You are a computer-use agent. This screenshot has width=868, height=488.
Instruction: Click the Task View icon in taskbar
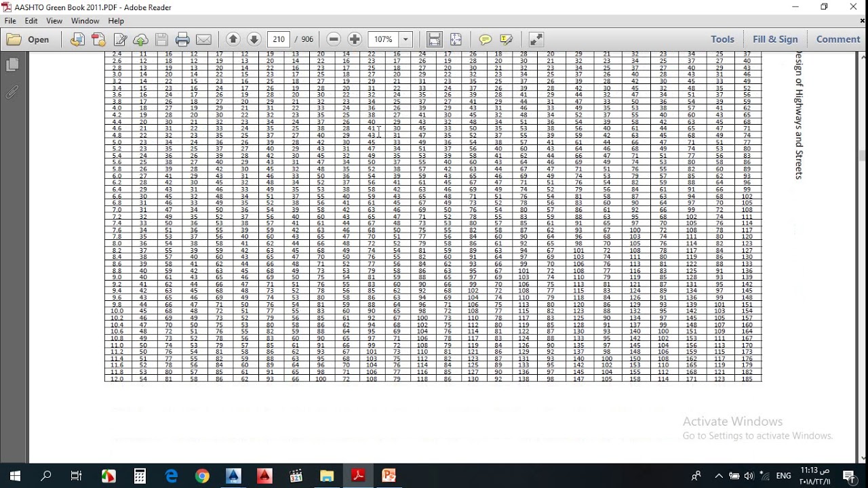coord(77,476)
